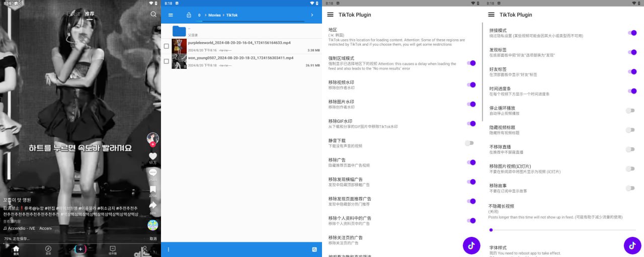Enable the 静音下载 toggle

[x=469, y=143]
